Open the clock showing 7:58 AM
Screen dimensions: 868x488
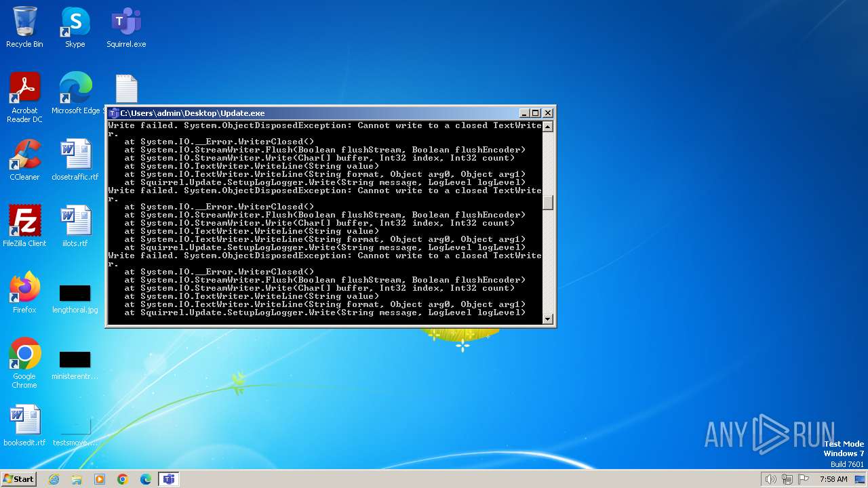coord(833,479)
